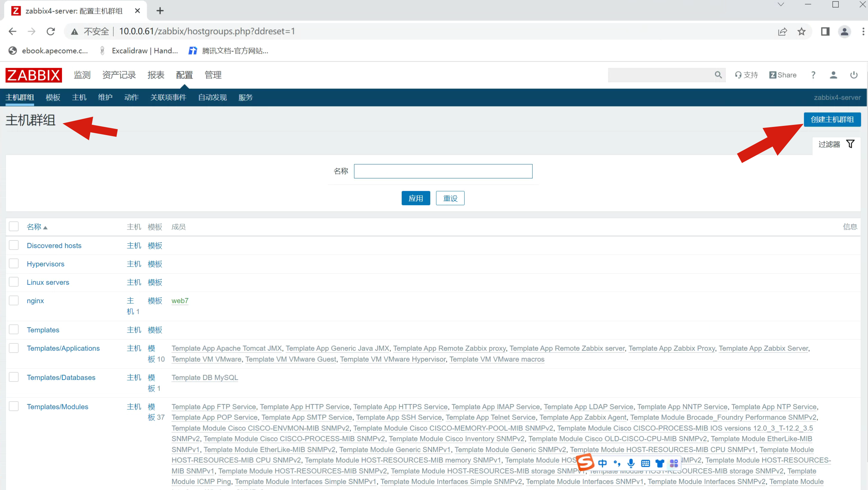The width and height of the screenshot is (868, 490).
Task: Click the help question mark icon
Action: 813,75
